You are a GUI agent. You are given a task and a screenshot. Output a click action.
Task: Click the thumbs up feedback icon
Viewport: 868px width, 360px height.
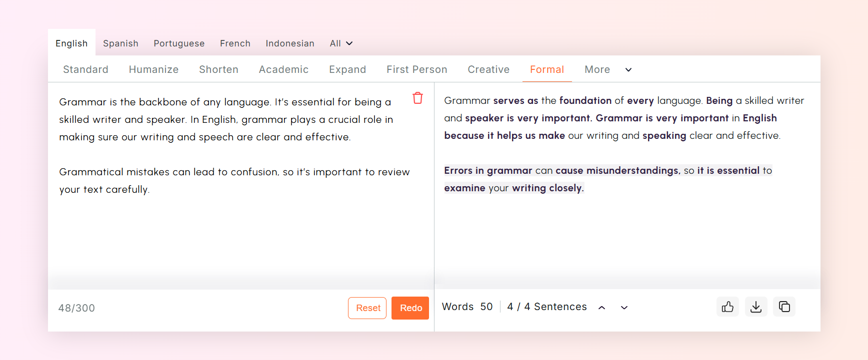point(727,307)
